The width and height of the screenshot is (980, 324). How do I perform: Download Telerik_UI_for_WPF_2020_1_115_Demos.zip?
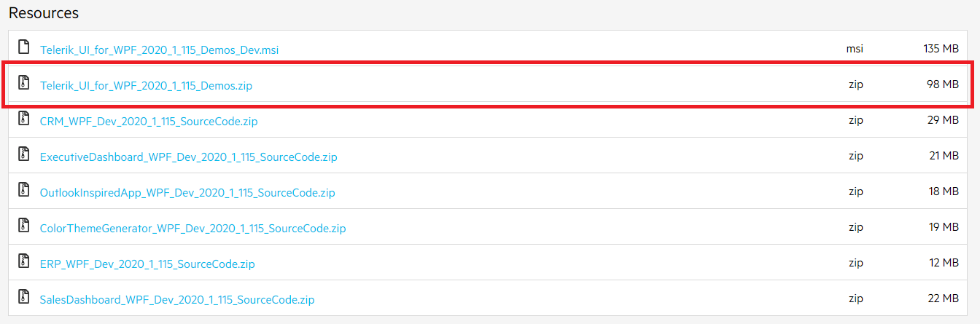pos(146,86)
